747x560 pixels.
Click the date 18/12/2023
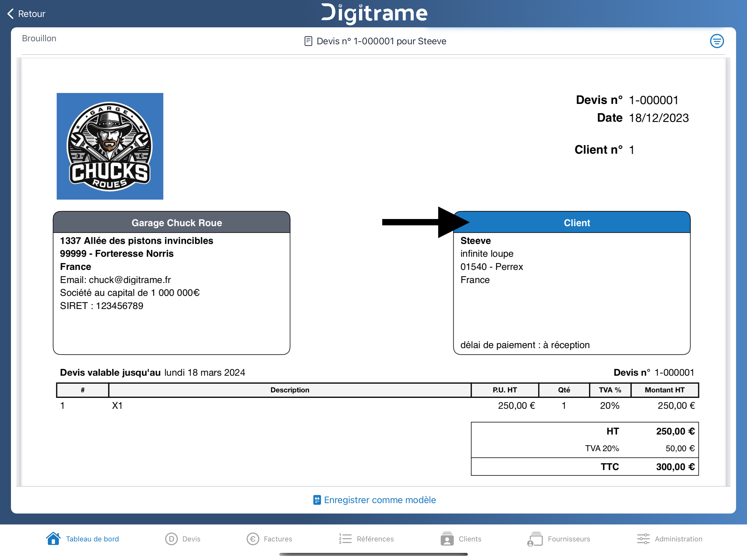tap(658, 118)
